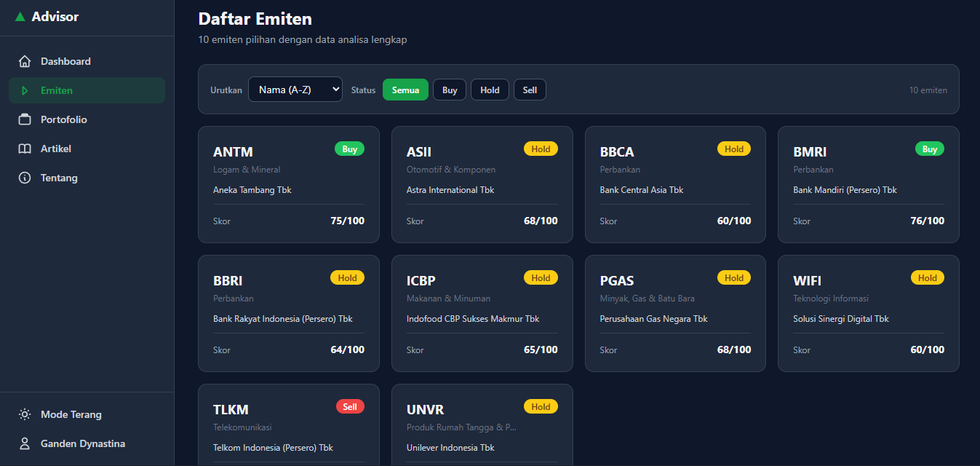Image resolution: width=980 pixels, height=466 pixels.
Task: Open the ASII emiten card
Action: point(482,184)
